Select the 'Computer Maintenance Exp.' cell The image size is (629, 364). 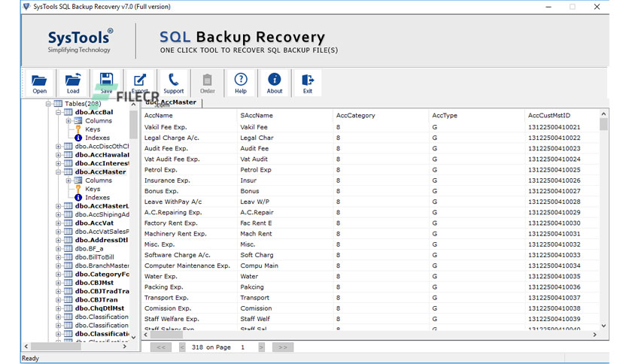coord(187,265)
